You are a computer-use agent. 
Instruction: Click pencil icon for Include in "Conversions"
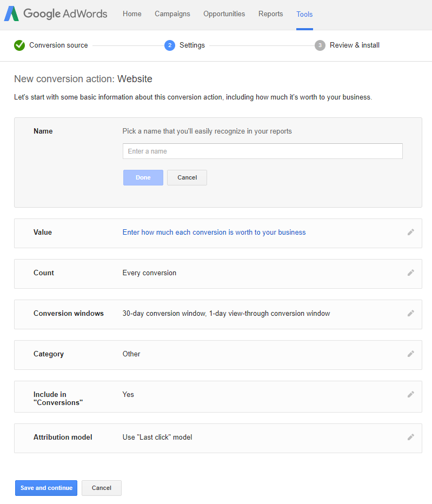coord(411,394)
